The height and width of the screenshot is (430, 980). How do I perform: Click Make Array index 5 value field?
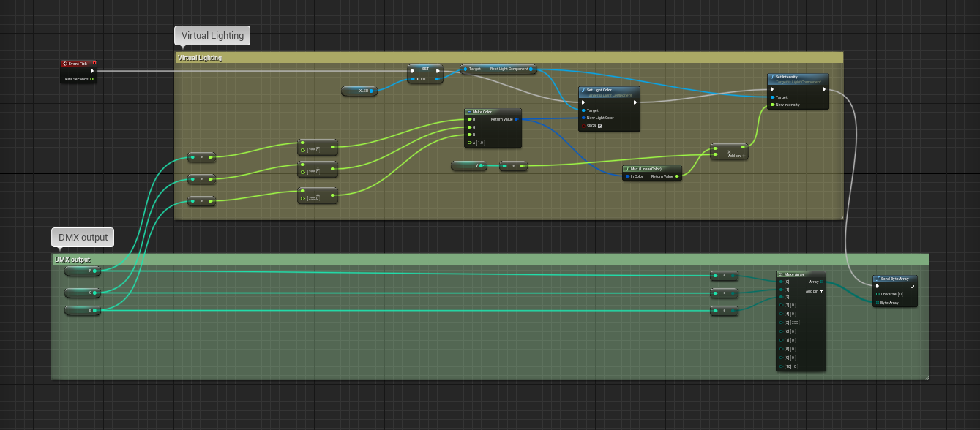[795, 322]
